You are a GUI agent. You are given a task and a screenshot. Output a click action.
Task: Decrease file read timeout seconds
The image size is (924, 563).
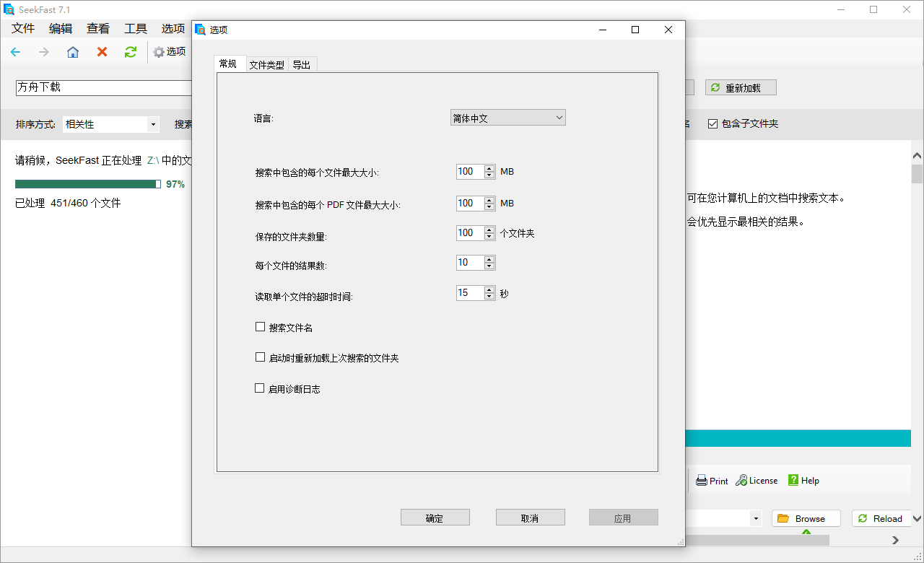click(489, 297)
